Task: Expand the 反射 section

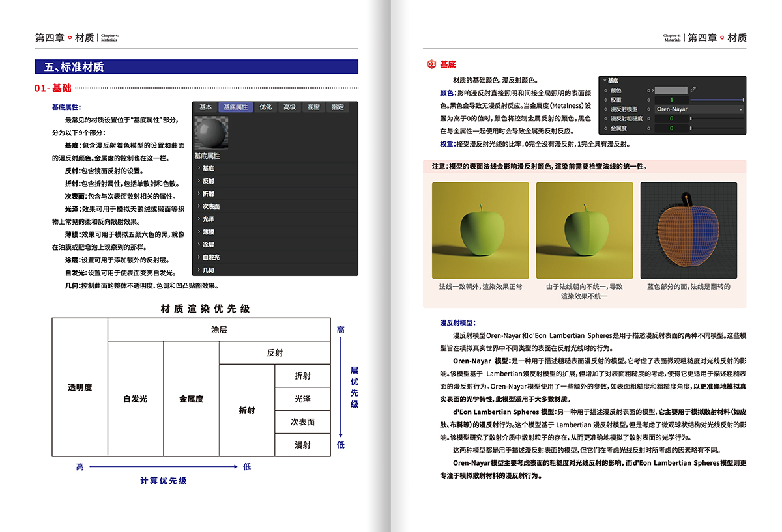Action: click(x=209, y=181)
